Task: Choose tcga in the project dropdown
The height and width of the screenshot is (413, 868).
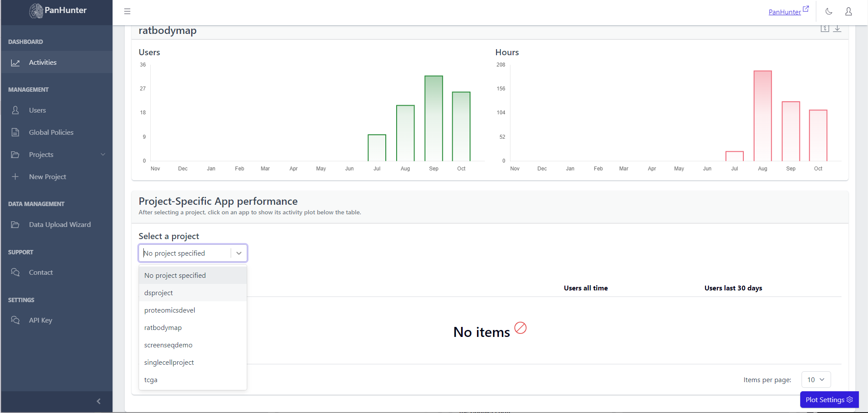Action: click(151, 380)
